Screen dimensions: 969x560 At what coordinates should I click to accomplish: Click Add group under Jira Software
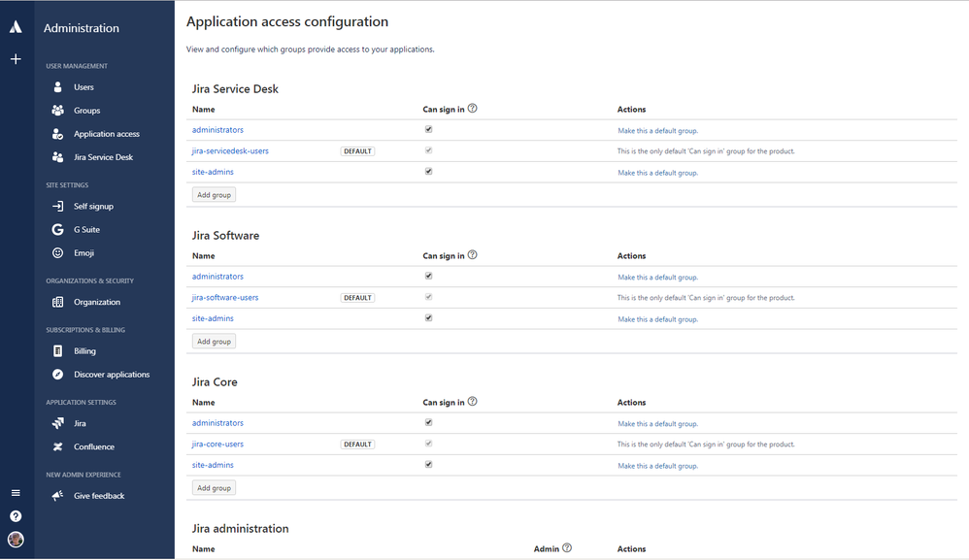(x=214, y=342)
